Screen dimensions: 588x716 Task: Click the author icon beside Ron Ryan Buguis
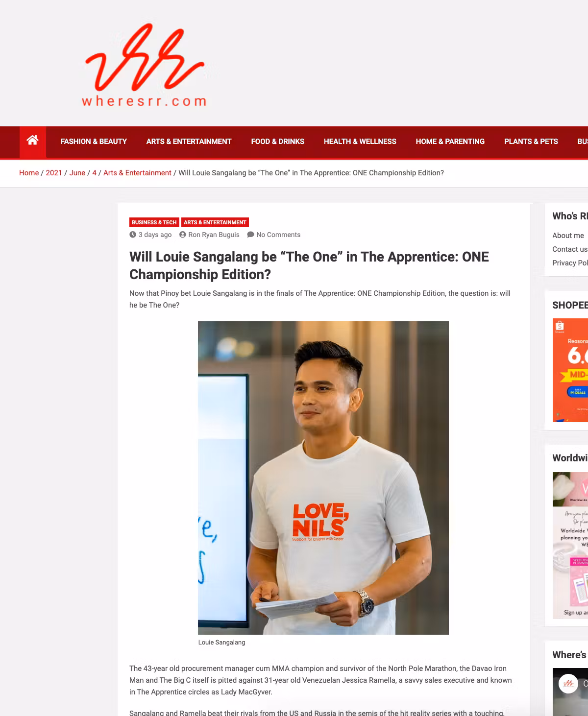point(183,235)
